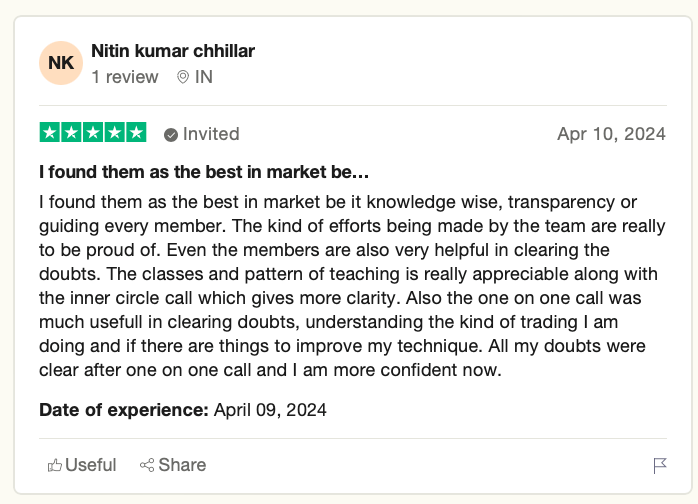Click the Date of experience line

(183, 410)
